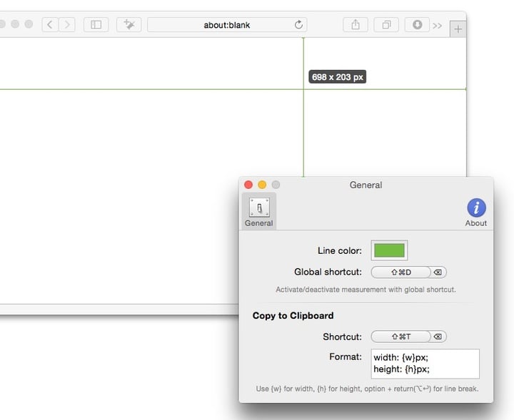
Task: Clear the Global shortcut ⇧⌘D
Action: [x=438, y=272]
